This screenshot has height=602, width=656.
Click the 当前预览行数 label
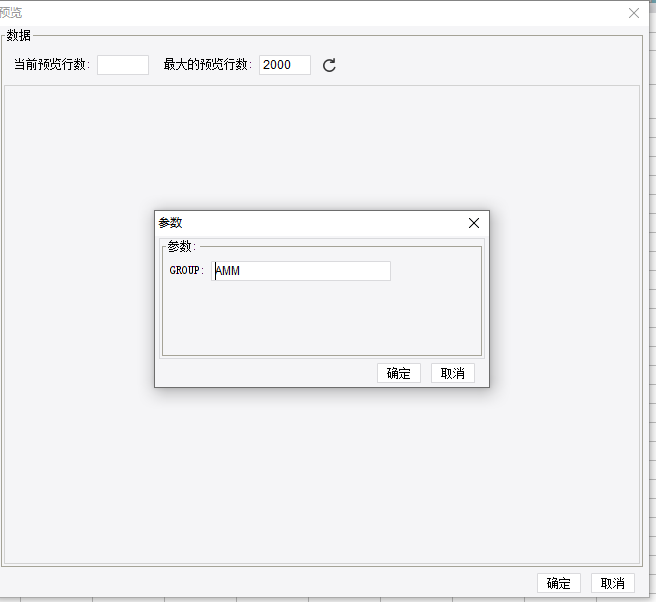(52, 64)
